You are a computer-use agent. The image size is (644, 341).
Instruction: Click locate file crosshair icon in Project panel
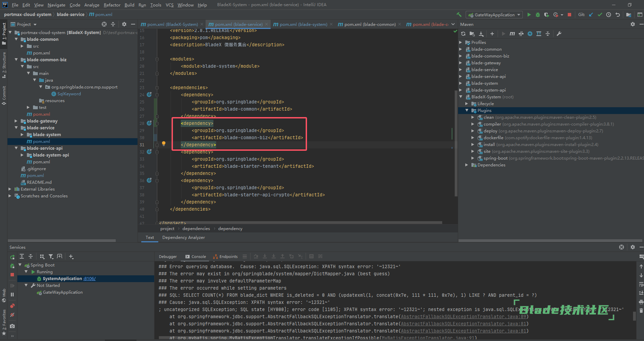[104, 24]
